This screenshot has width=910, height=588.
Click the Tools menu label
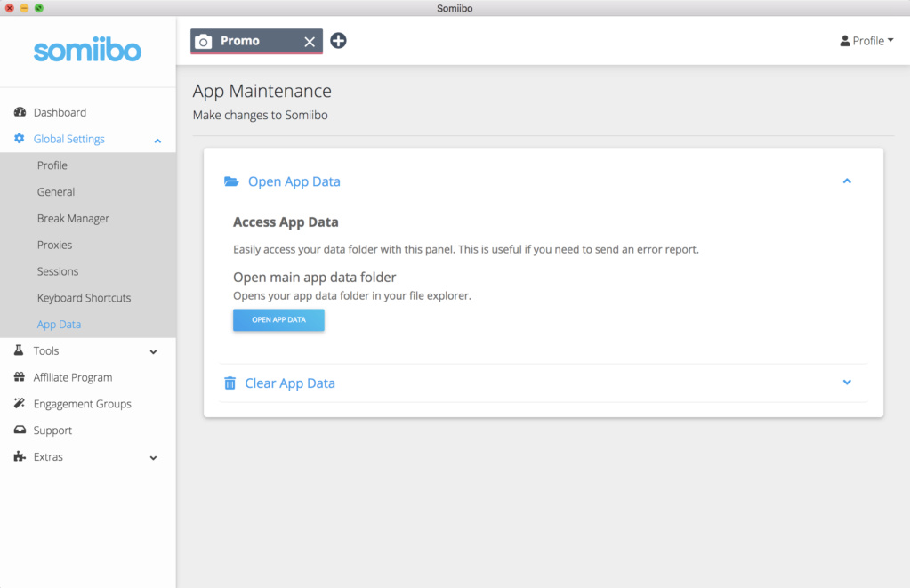(46, 350)
